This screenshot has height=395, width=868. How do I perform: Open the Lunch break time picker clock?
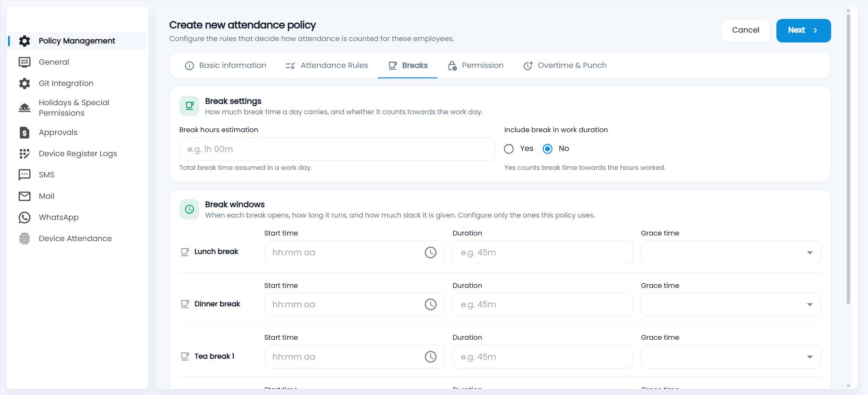431,252
